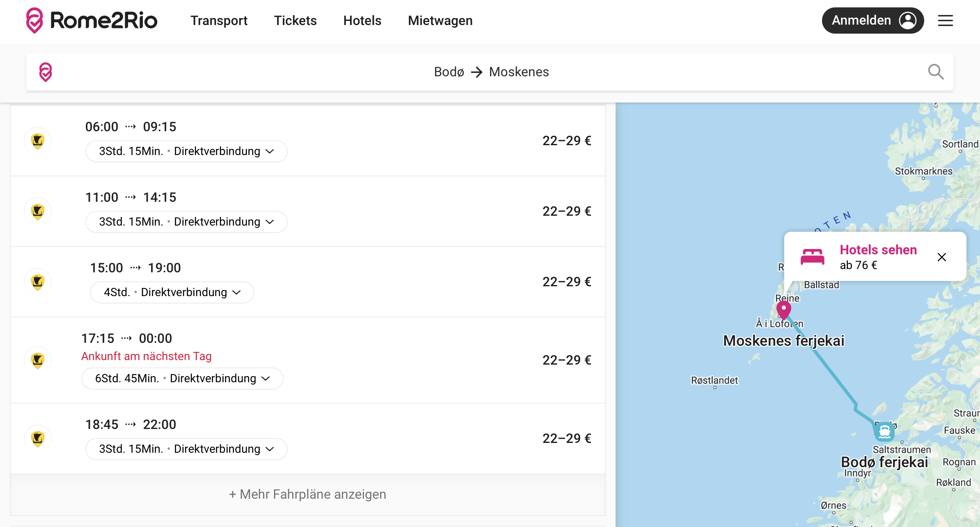Expand 4Std. Direktverbindung details dropdown
Viewport: 980px width, 527px height.
[172, 292]
